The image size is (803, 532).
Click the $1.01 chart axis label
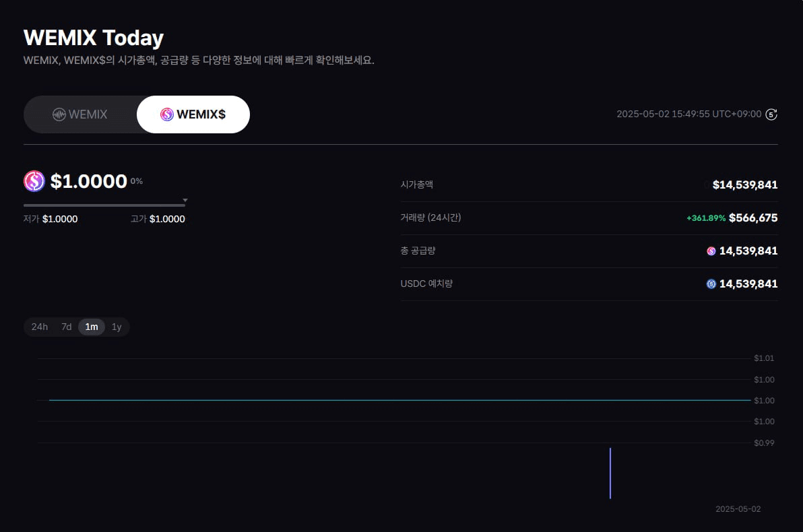764,358
